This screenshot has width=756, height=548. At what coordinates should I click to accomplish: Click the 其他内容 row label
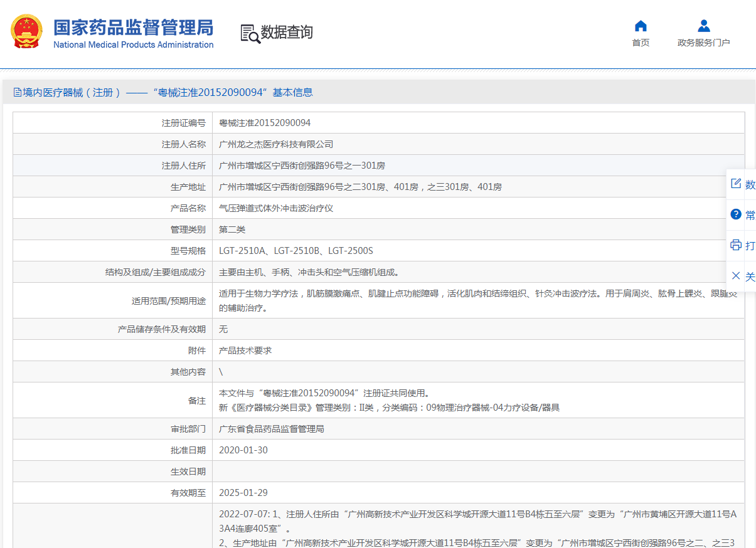(188, 372)
